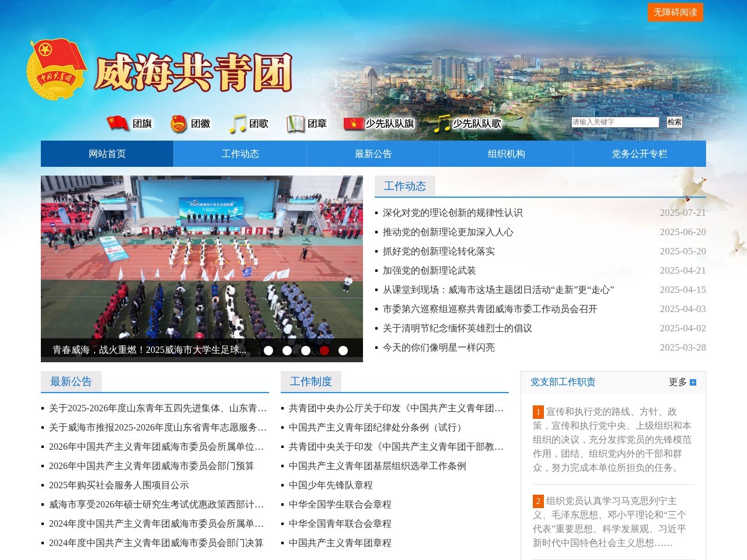
Task: Select the fifth carousel dot
Action: (x=343, y=351)
